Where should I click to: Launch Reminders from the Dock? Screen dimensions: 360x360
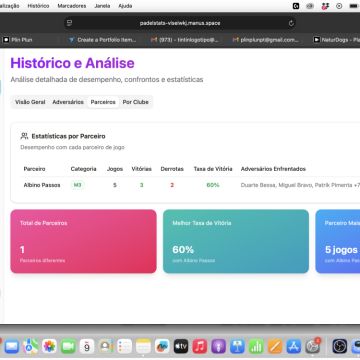124,347
